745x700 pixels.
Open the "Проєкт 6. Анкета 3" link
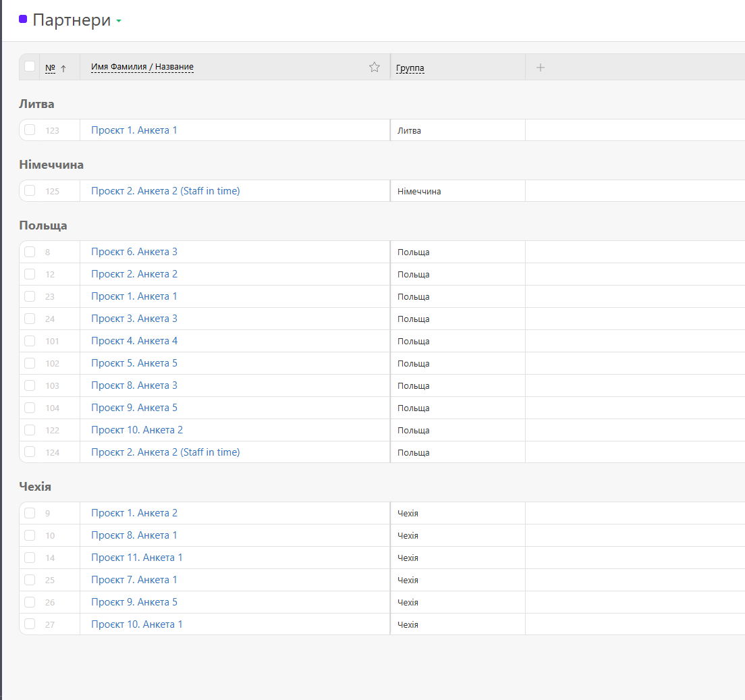point(134,252)
